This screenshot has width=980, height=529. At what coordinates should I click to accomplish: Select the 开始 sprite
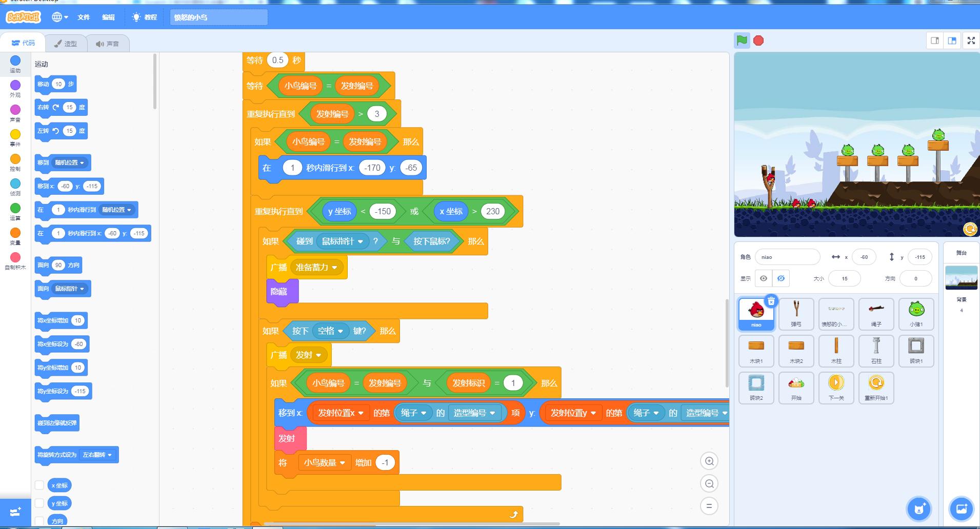[x=796, y=388]
